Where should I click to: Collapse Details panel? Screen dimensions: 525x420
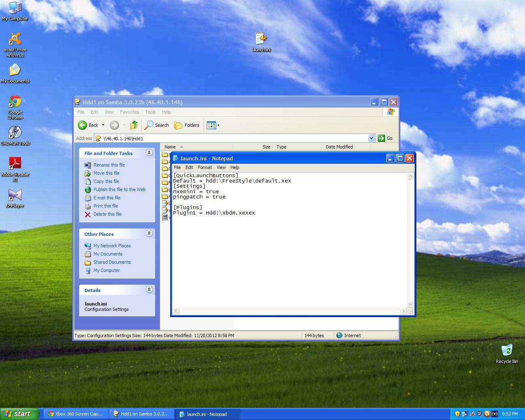coord(149,290)
